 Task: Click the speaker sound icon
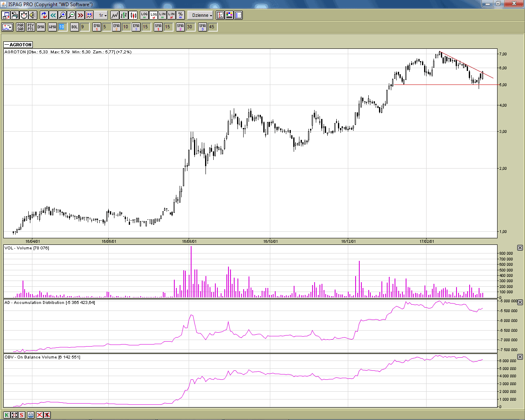(x=33, y=15)
